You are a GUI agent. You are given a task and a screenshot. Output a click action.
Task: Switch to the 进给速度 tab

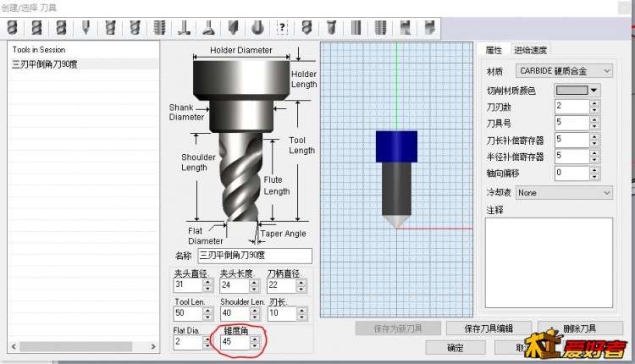(x=530, y=50)
